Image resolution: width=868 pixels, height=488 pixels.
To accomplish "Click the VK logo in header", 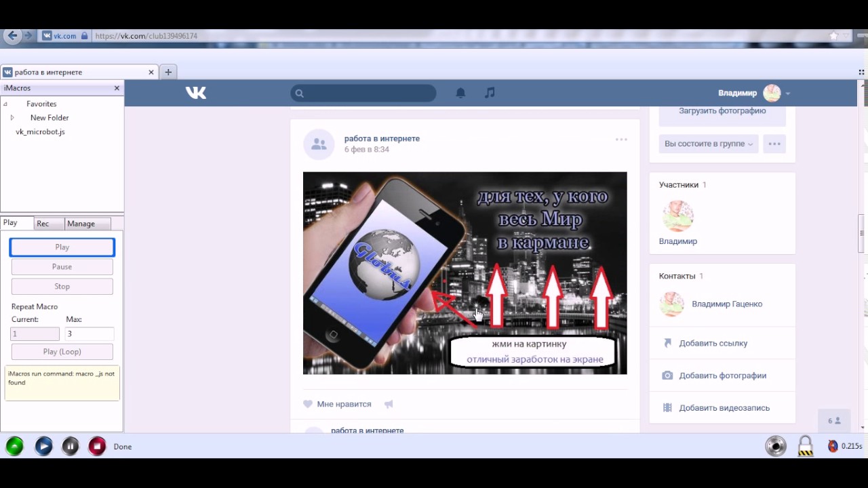I will [196, 93].
